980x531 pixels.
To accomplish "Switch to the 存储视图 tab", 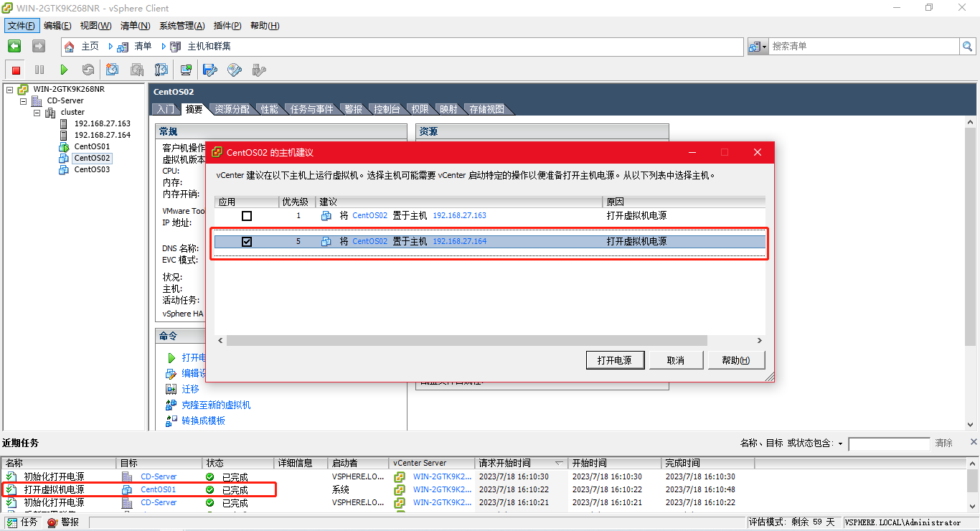I will tap(487, 109).
